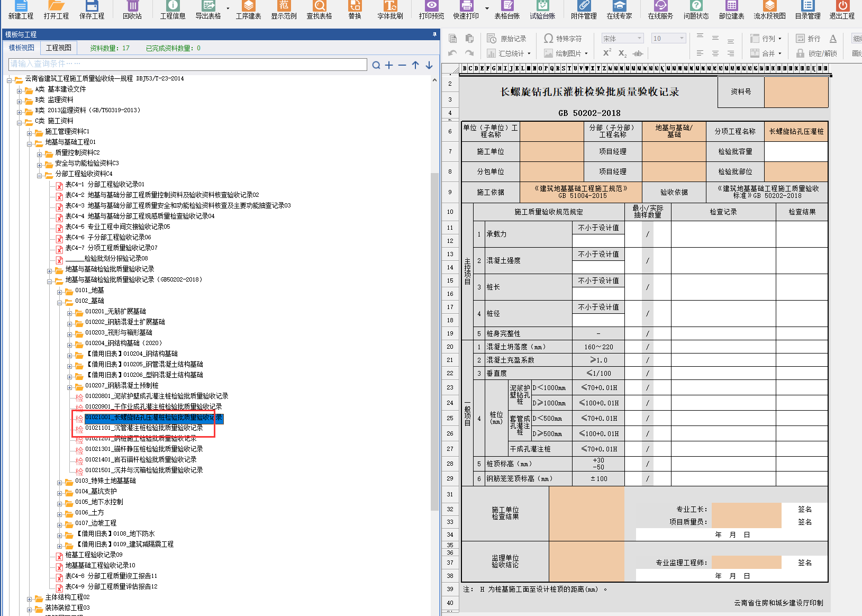Switch to 工程视图 tab

tap(59, 48)
